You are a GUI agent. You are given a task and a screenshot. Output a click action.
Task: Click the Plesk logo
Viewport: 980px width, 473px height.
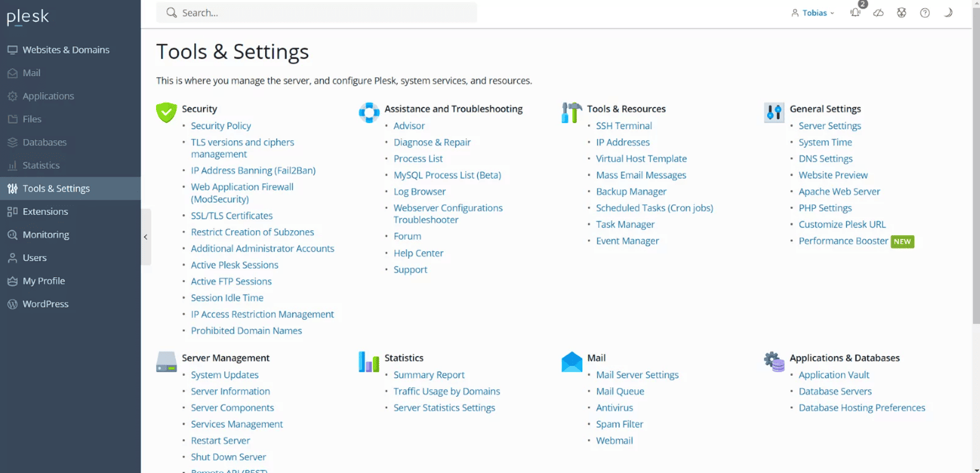(28, 17)
